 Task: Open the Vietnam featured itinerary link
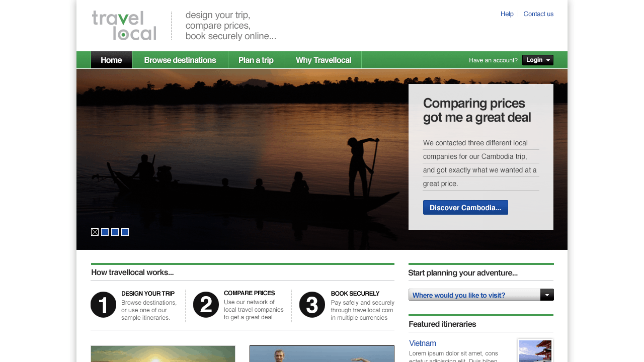[423, 343]
